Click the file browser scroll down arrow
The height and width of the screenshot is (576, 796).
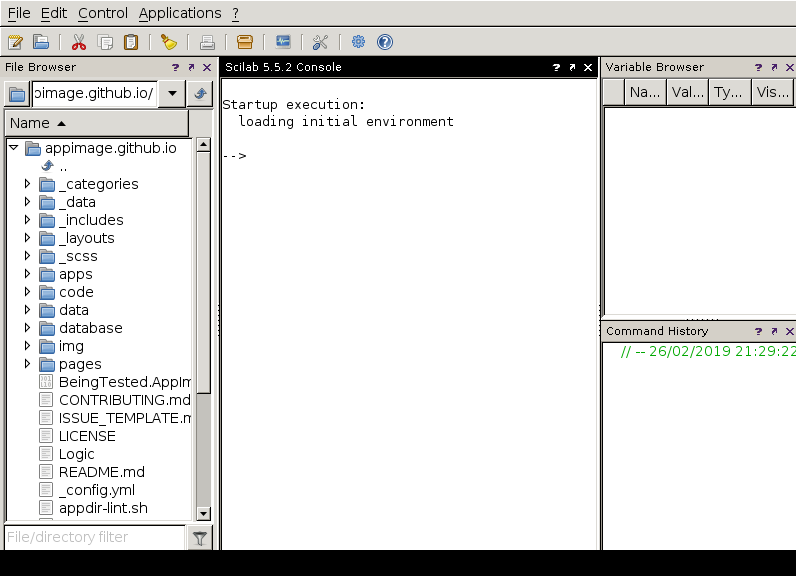tap(204, 513)
